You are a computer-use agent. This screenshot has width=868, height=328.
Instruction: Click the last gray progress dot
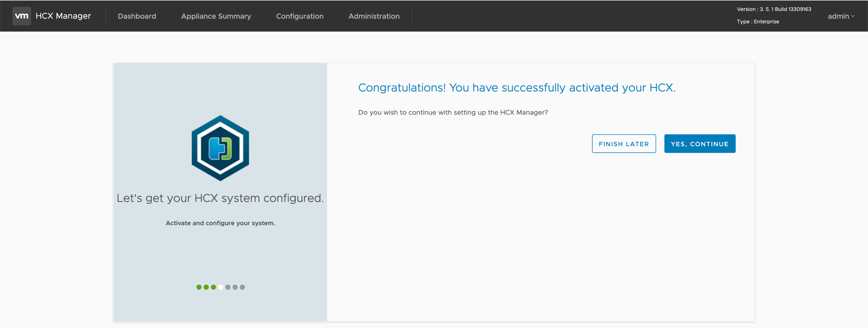click(x=242, y=287)
